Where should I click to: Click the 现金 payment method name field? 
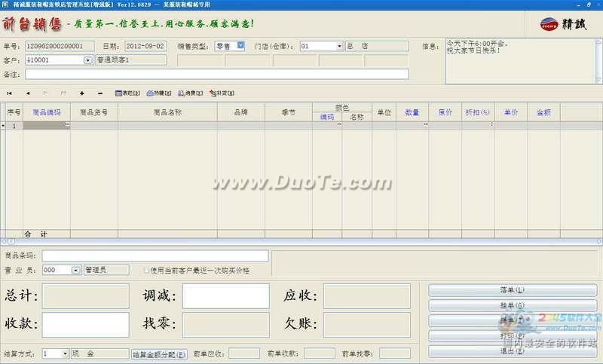click(x=100, y=353)
